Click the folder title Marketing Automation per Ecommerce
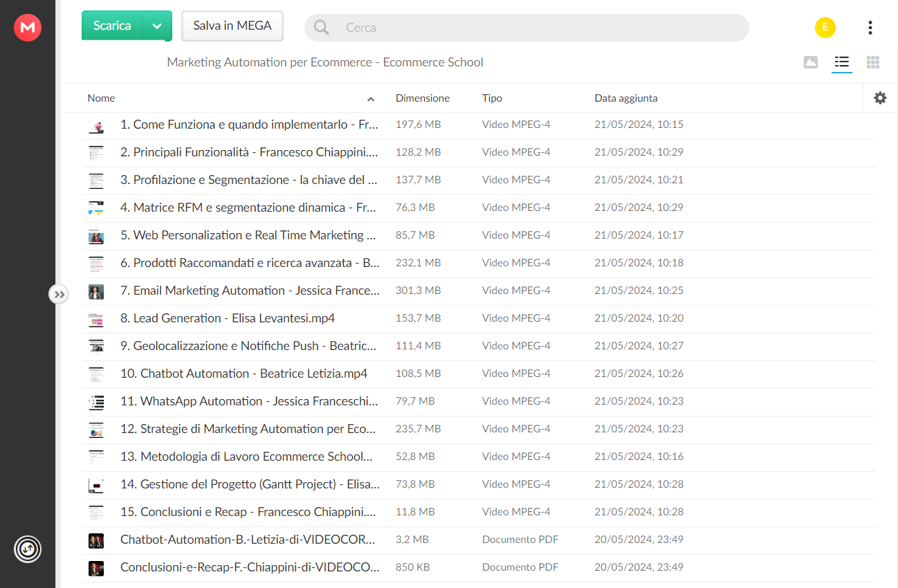The height and width of the screenshot is (588, 898). (x=325, y=62)
